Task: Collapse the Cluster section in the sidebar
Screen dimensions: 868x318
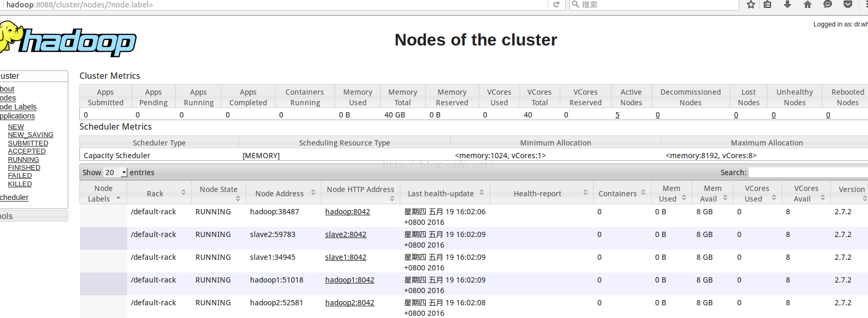Action: point(34,76)
